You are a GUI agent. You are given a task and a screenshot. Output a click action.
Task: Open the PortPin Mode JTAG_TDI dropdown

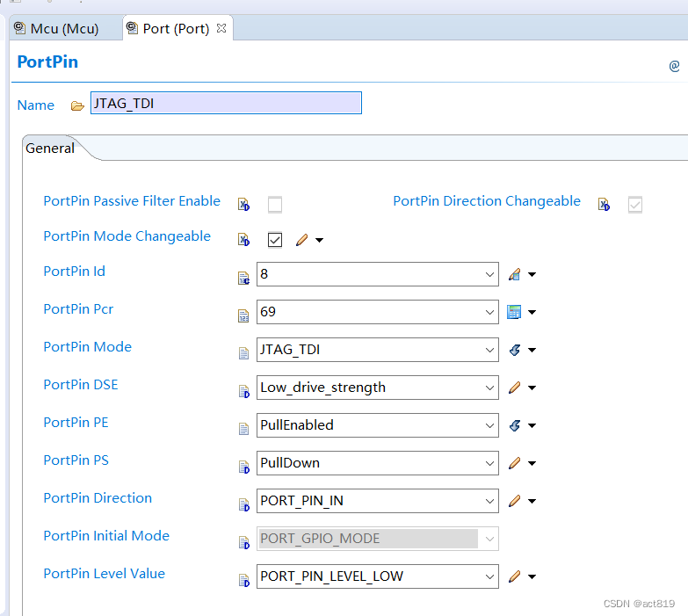tap(489, 350)
